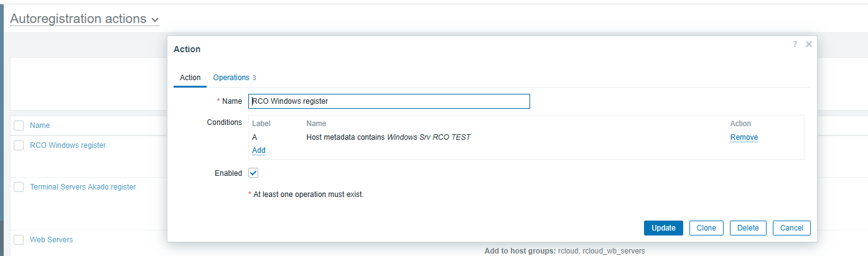Image resolution: width=868 pixels, height=256 pixels.
Task: Toggle the Enabled checkbox
Action: coord(253,173)
